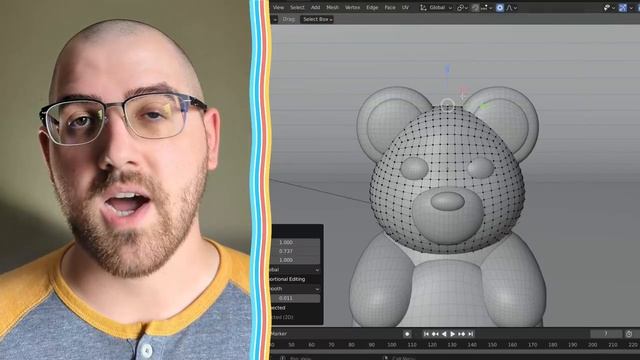Open the pivot point link icon dropdown
Image resolution: width=640 pixels, height=360 pixels.
click(462, 7)
